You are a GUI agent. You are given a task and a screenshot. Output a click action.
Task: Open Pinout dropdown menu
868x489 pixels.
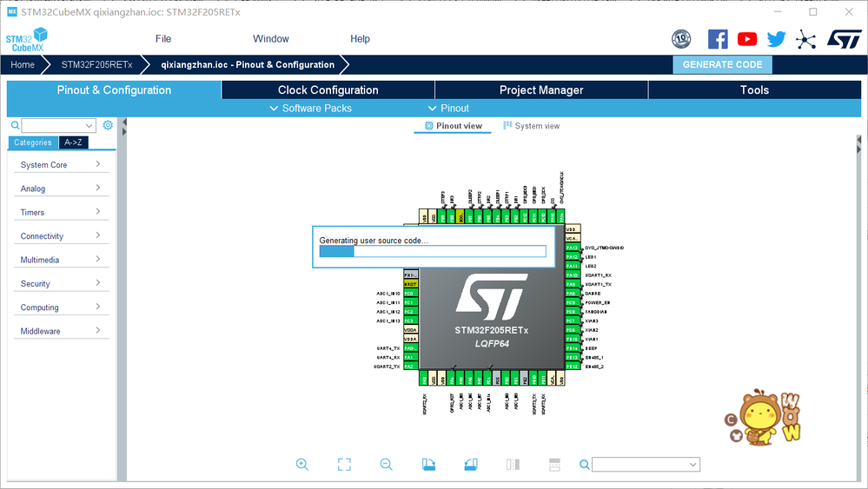(x=448, y=109)
